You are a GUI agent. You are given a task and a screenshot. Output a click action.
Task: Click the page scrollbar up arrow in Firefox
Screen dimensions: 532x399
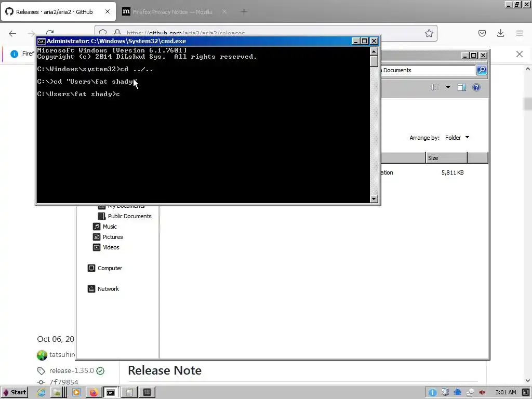[528, 69]
